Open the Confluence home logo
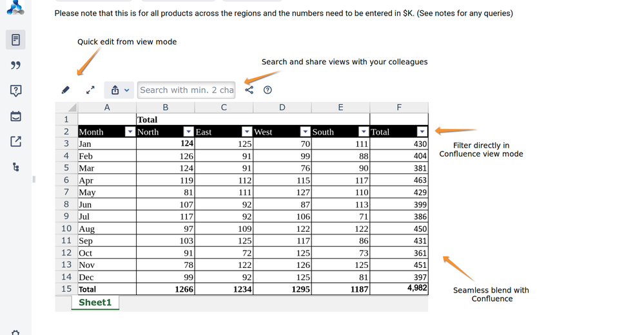 click(x=15, y=7)
